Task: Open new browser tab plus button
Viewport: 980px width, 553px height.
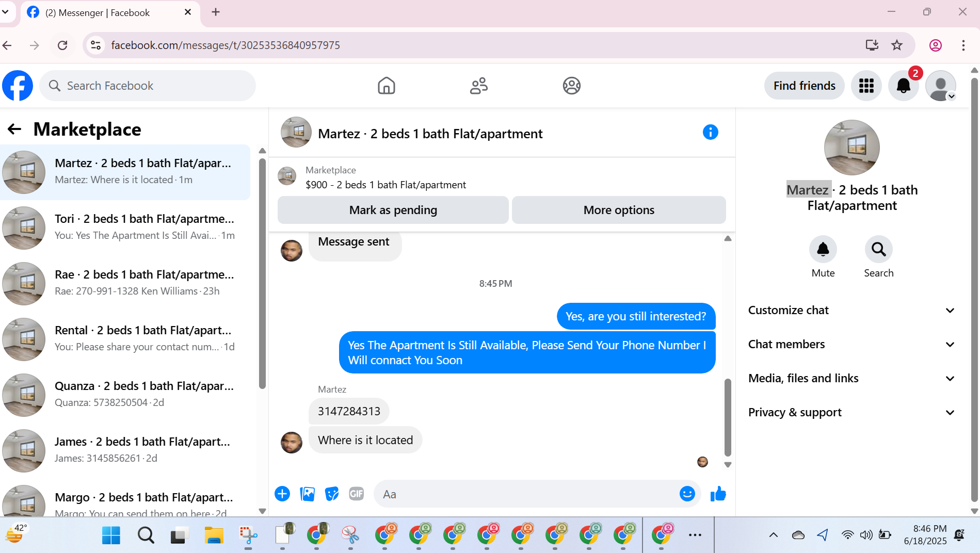Action: (x=216, y=12)
